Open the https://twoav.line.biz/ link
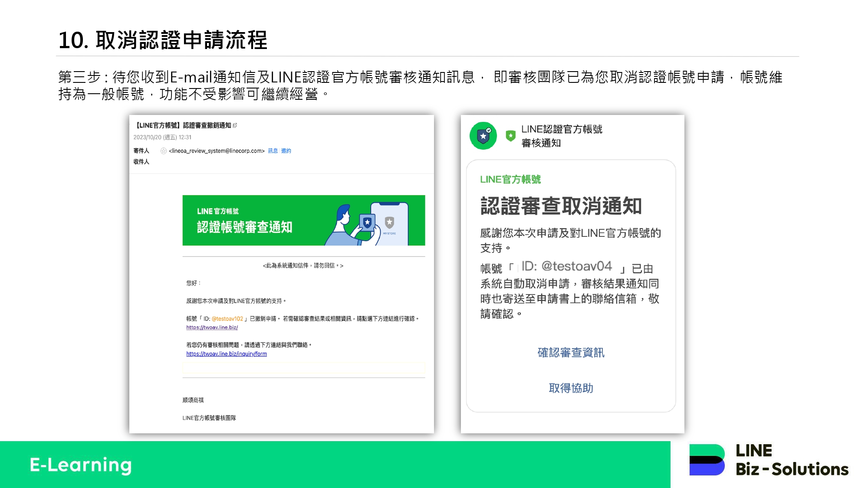This screenshot has height=488, width=868. pos(212,328)
